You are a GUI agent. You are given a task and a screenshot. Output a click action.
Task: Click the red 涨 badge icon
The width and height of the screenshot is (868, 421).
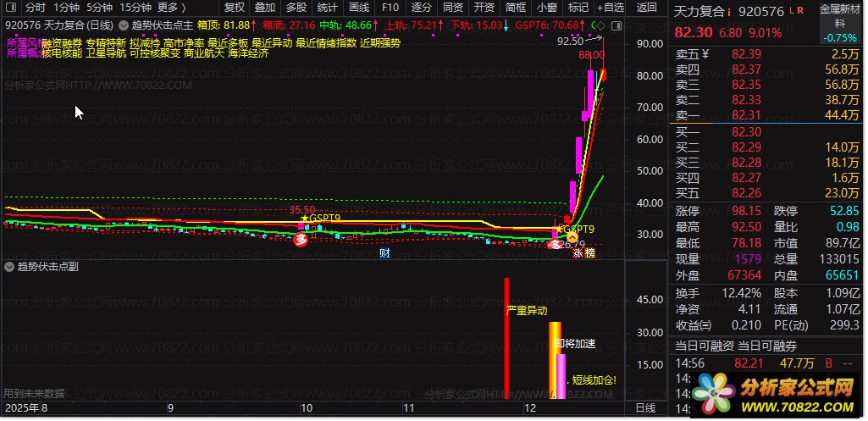[x=578, y=254]
